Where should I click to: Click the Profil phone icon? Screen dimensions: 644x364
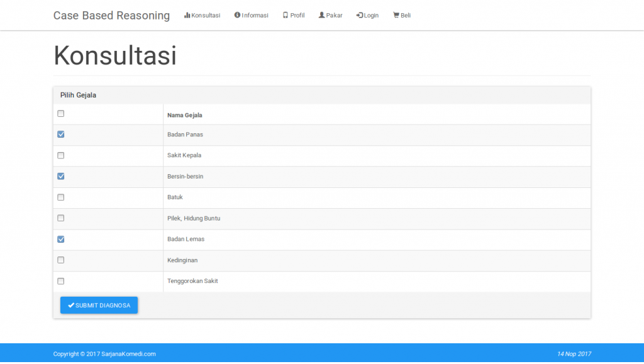[x=286, y=15]
